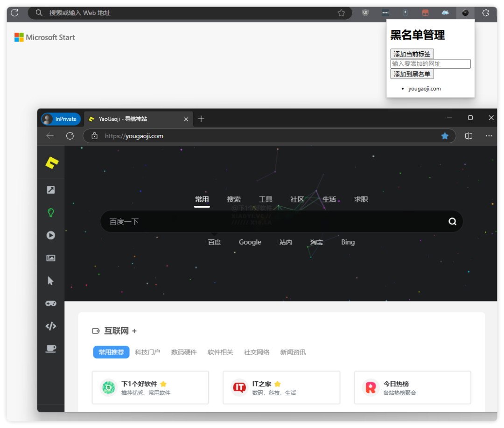The height and width of the screenshot is (428, 504).
Task: Select the 新闻资讯 filter tab
Action: click(293, 352)
